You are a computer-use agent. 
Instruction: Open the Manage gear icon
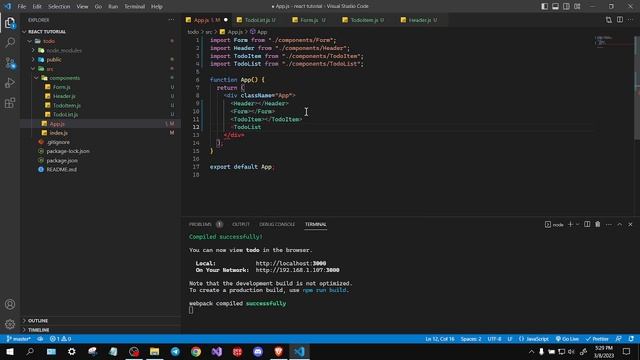point(10,324)
